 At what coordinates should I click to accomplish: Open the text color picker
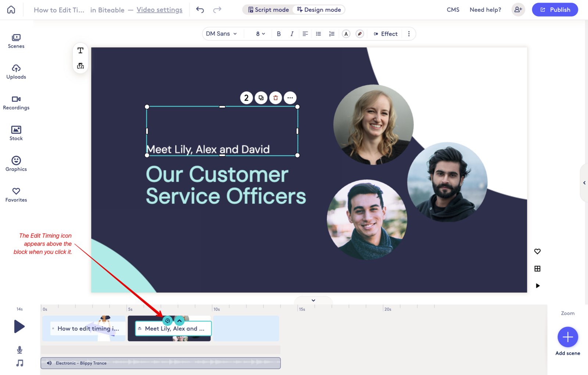click(x=346, y=34)
